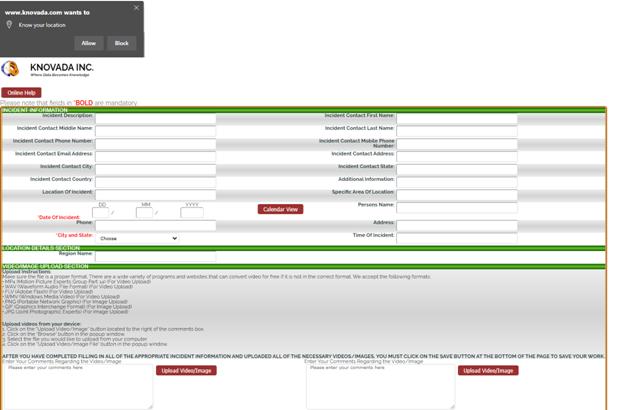
Task: Block the location access request
Action: 121,43
